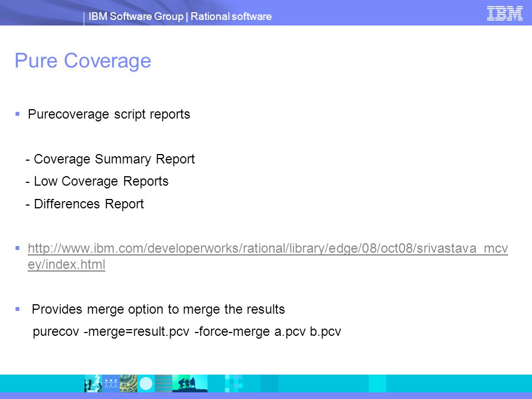
Task: Click the 'IBM Software Group | Rational software' header text
Action: (x=180, y=16)
